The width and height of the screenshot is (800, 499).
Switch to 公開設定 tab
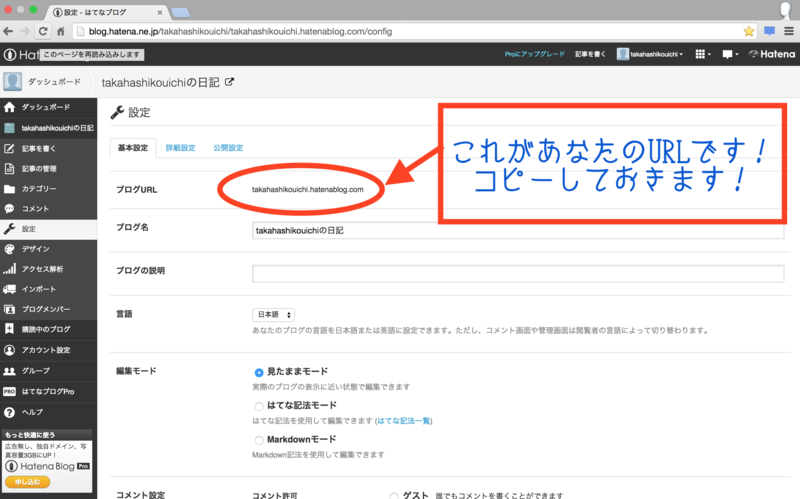click(x=228, y=148)
